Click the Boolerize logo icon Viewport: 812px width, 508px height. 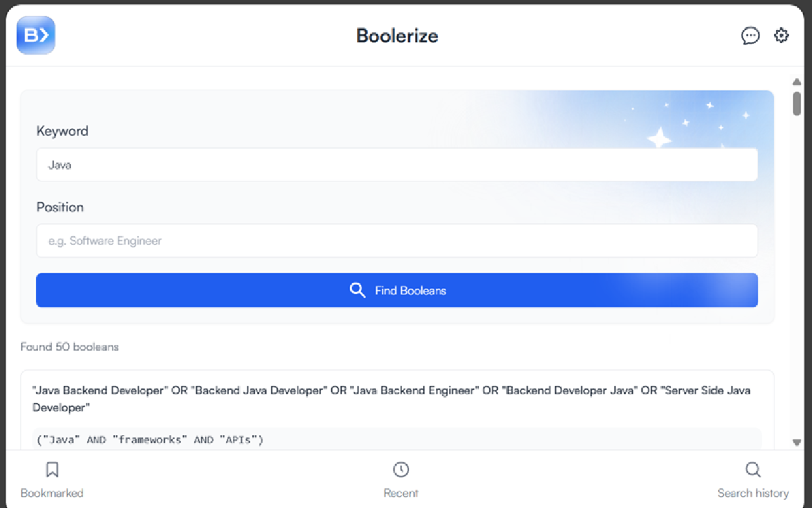tap(36, 35)
